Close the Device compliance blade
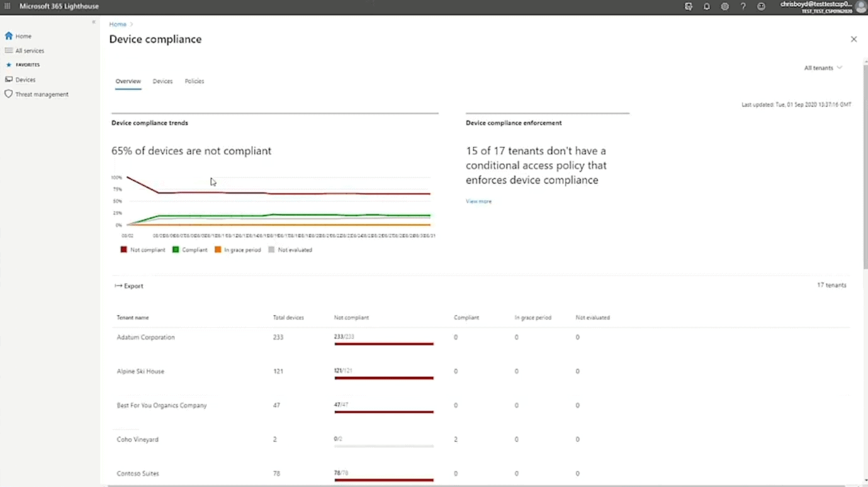 coord(854,39)
